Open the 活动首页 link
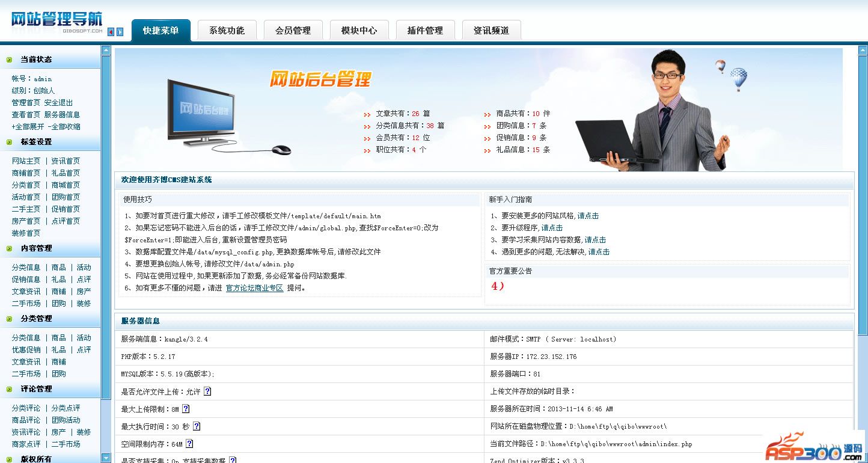The height and width of the screenshot is (463, 868). coord(26,197)
